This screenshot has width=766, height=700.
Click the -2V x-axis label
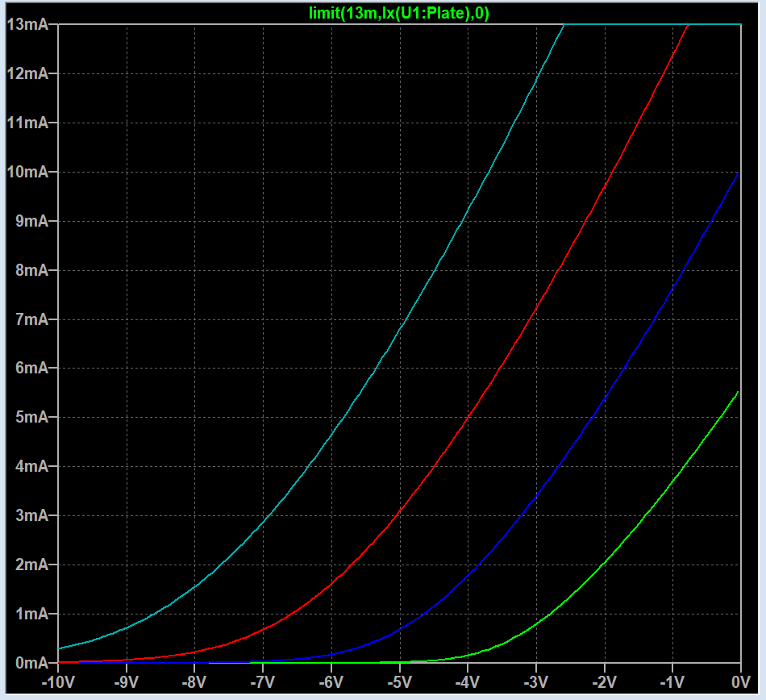[604, 682]
